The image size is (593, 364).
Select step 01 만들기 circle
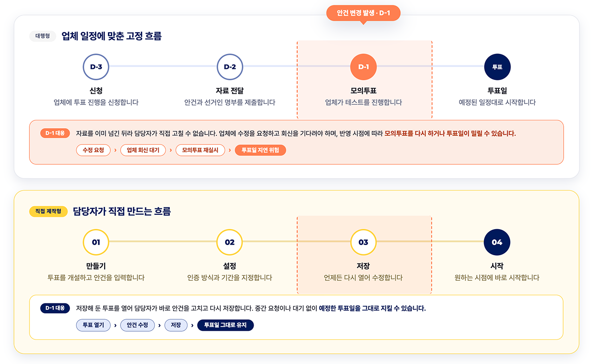click(96, 242)
